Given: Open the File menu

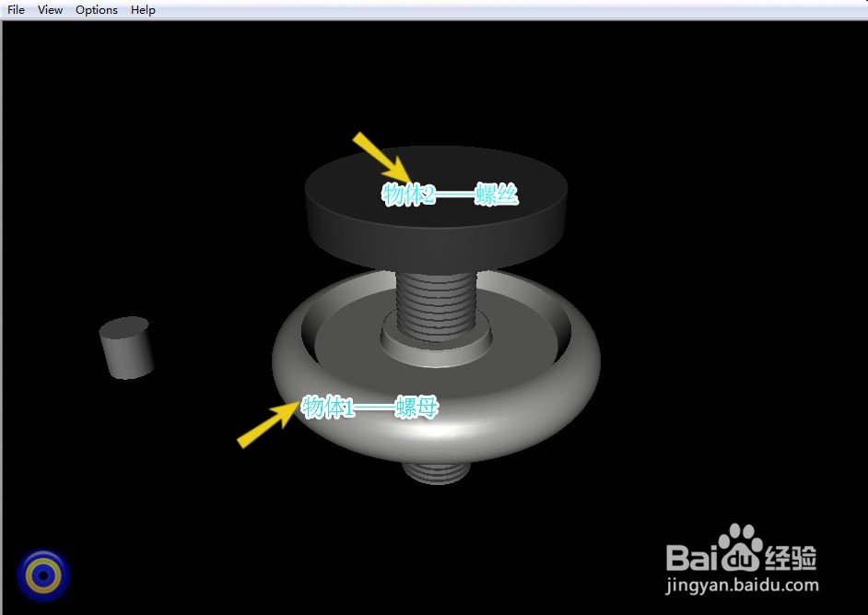Looking at the screenshot, I should (x=16, y=10).
